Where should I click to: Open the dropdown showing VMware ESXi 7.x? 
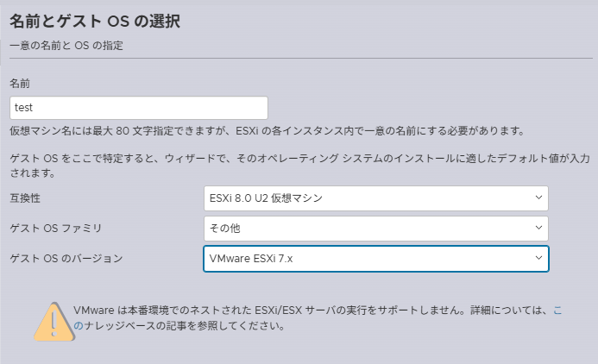(375, 258)
